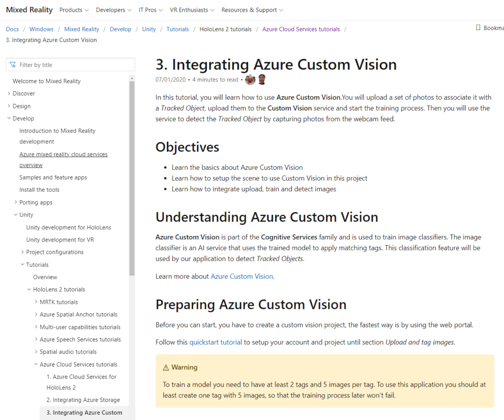Viewport: 504px width, 420px height.
Task: Expand the Porting apps node
Action: pos(15,202)
